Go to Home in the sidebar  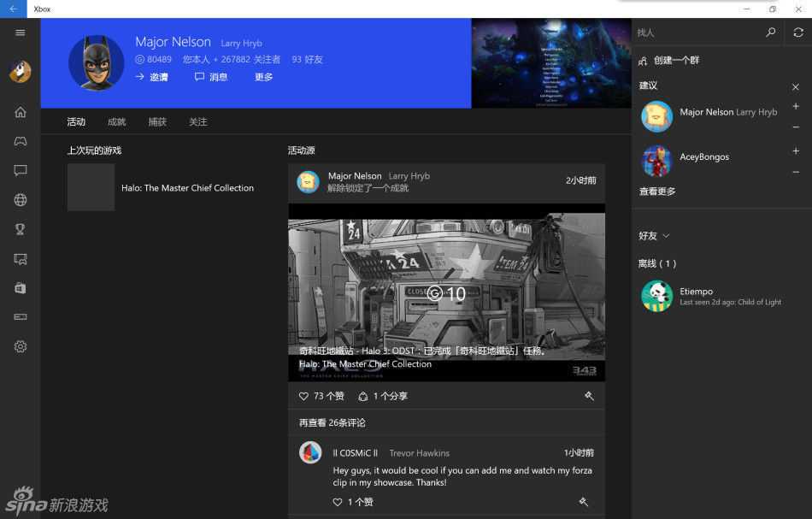coord(21,112)
